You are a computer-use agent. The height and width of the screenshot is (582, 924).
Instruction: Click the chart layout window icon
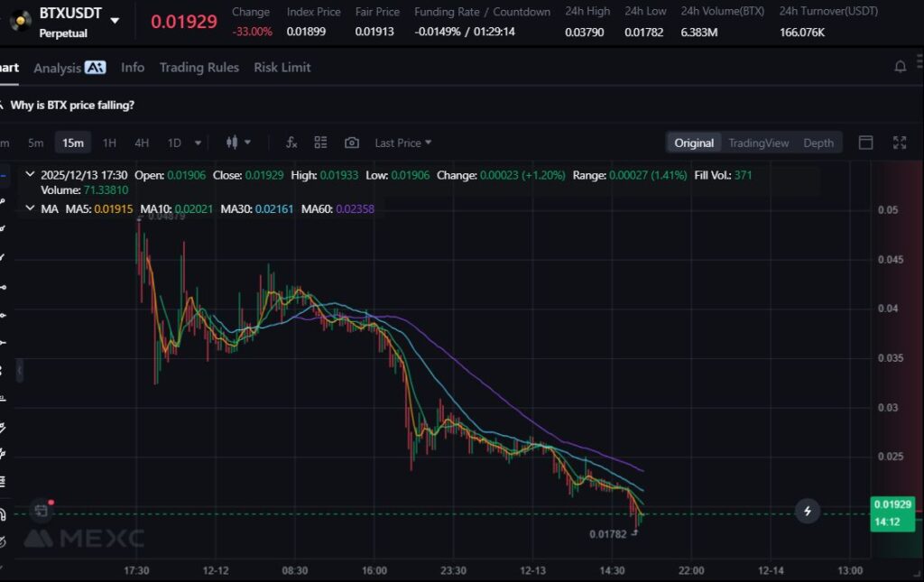(x=865, y=143)
